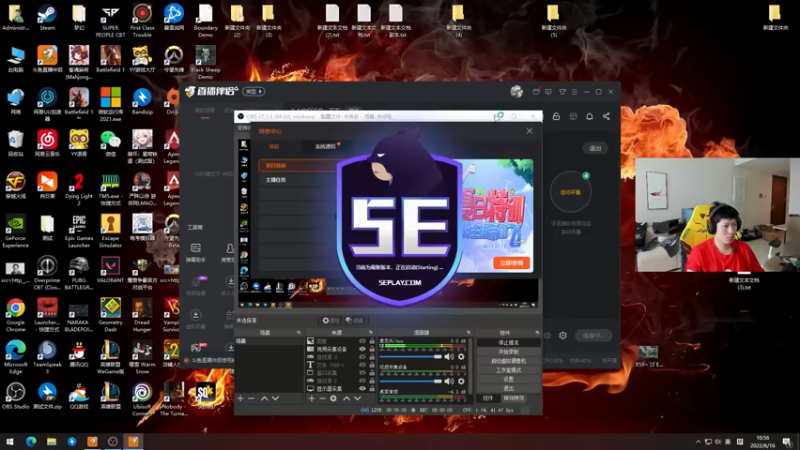Toggle visibility of 窗口采集 source
The image size is (800, 450).
tap(362, 372)
